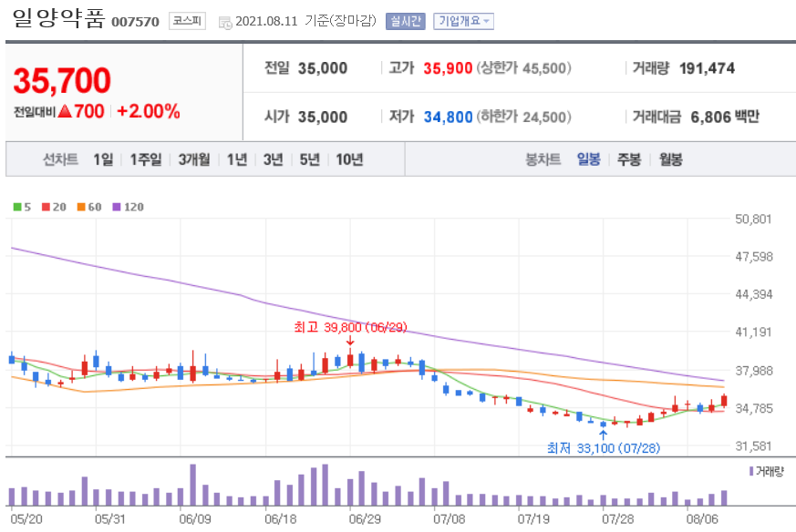Click the 08/06 date axis label
The image size is (796, 532).
click(702, 519)
